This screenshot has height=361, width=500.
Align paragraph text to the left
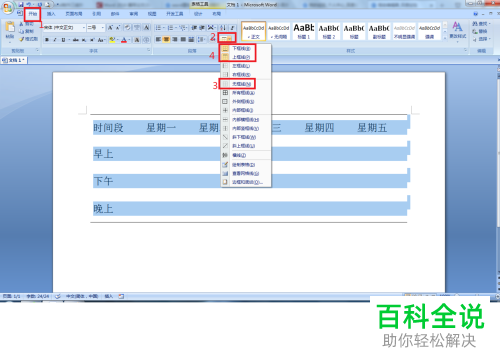(x=158, y=39)
